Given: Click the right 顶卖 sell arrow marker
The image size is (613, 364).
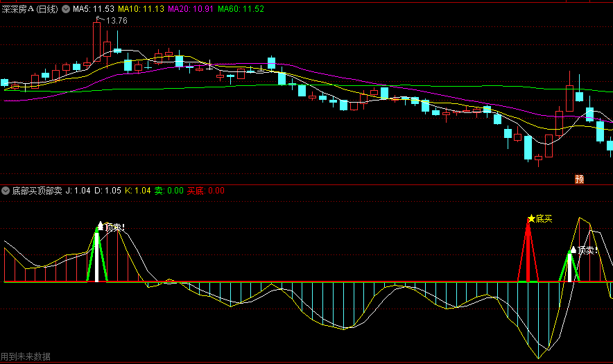Looking at the screenshot, I should [x=573, y=250].
